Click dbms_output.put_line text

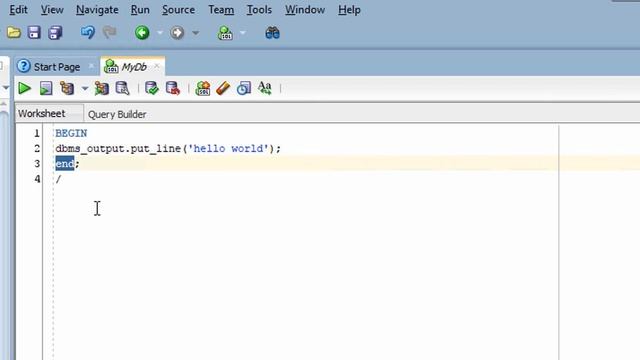[x=118, y=149]
